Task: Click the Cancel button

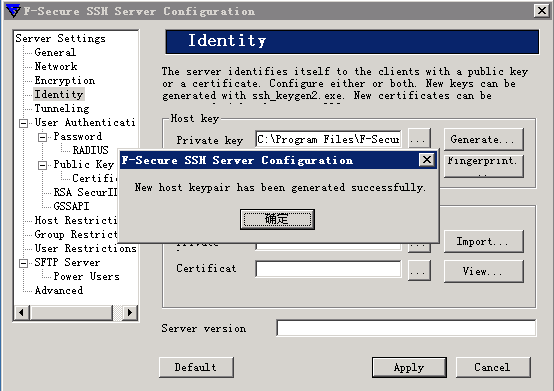Action: 493,367
